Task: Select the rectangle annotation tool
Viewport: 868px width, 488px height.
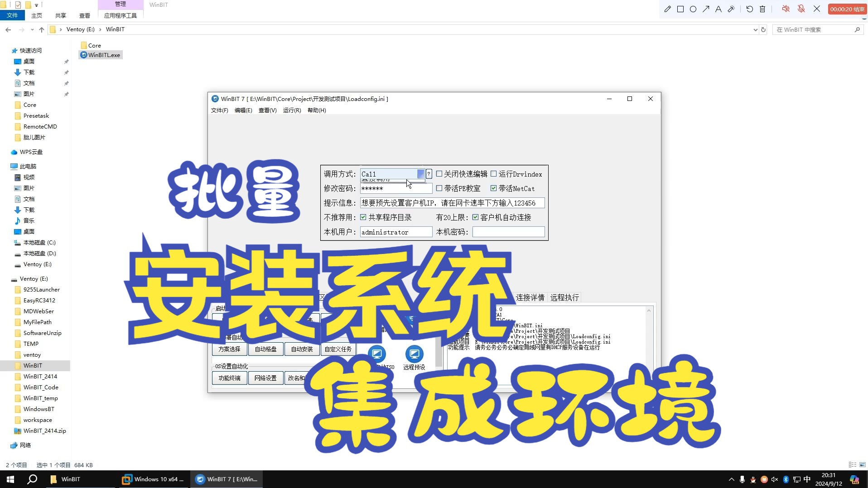Action: coord(680,9)
